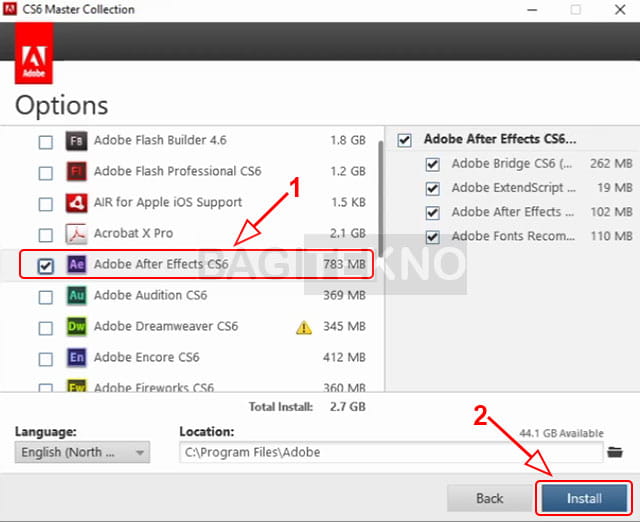The height and width of the screenshot is (522, 640).
Task: Click '19 MB' ExtendScript size value
Action: coord(615,188)
